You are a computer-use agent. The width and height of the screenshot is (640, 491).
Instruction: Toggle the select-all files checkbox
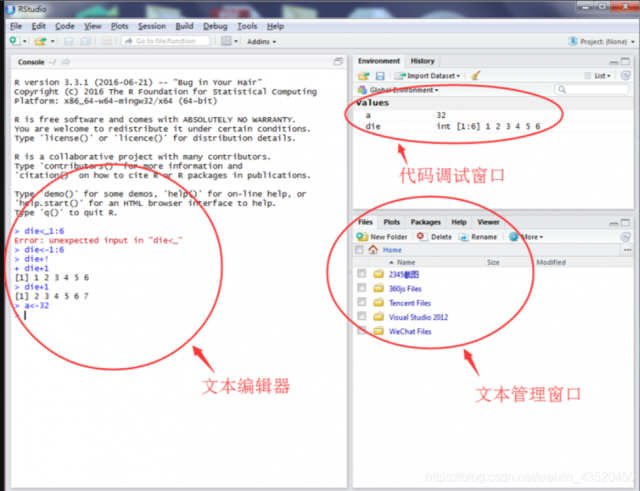(359, 249)
